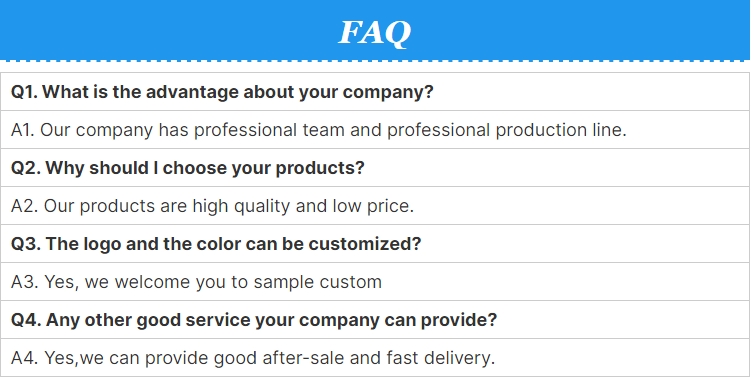Click the A2 high quality low price answer

click(375, 206)
